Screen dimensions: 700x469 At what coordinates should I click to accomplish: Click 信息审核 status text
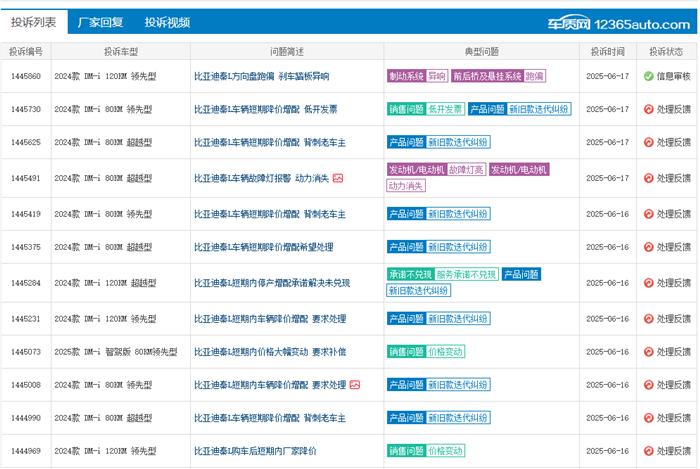tap(674, 76)
